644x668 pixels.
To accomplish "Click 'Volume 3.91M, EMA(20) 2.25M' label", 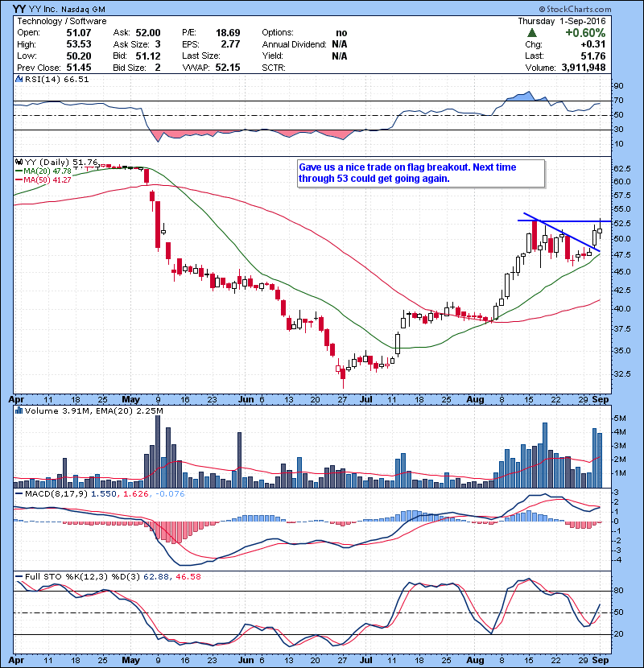I will click(93, 410).
